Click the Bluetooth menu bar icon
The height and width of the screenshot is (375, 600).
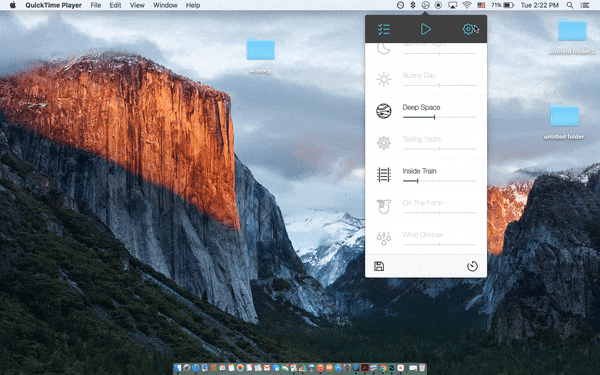(413, 5)
